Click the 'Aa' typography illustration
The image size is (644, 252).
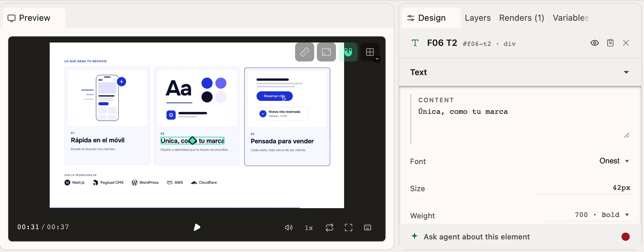click(179, 88)
